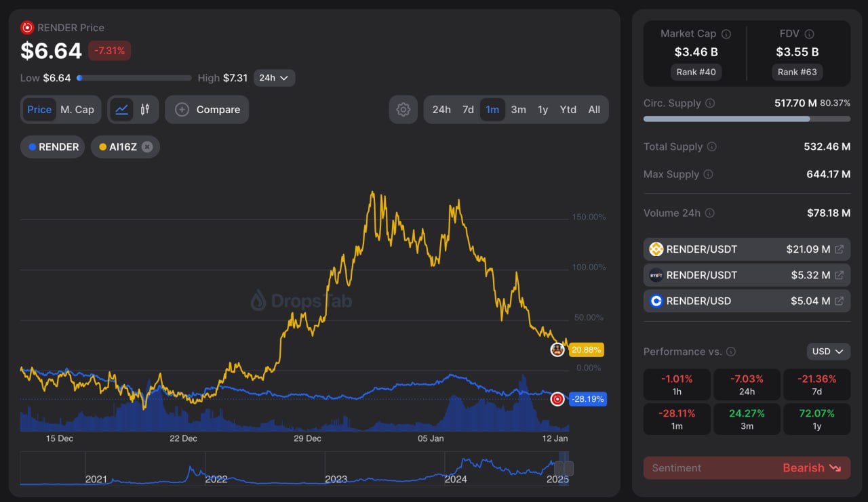Viewport: 868px width, 502px height.
Task: Select the 24h chart range
Action: point(441,110)
